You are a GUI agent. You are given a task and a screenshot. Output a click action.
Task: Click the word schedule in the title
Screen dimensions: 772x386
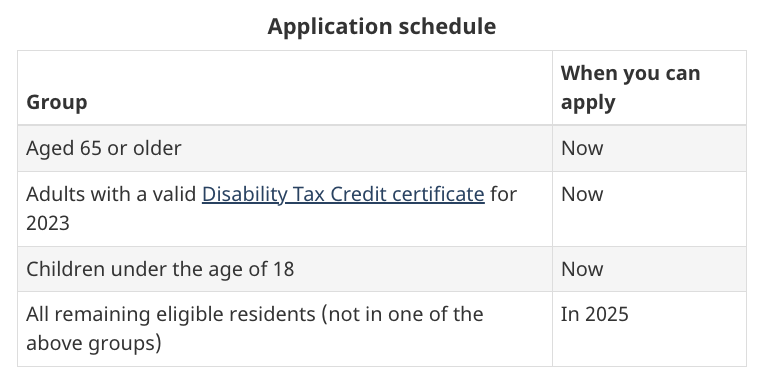pyautogui.click(x=447, y=26)
